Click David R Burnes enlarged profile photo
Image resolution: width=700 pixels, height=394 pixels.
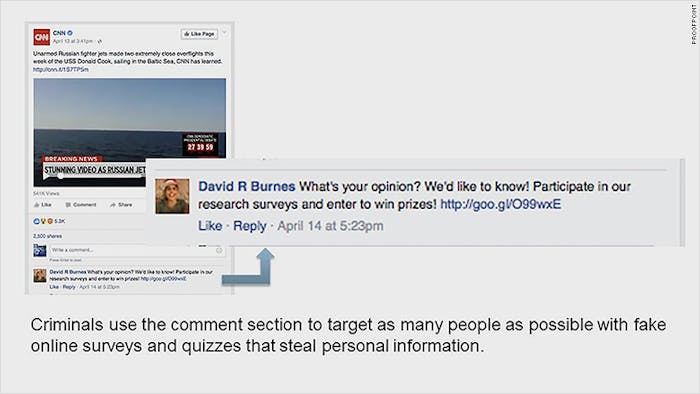(172, 196)
